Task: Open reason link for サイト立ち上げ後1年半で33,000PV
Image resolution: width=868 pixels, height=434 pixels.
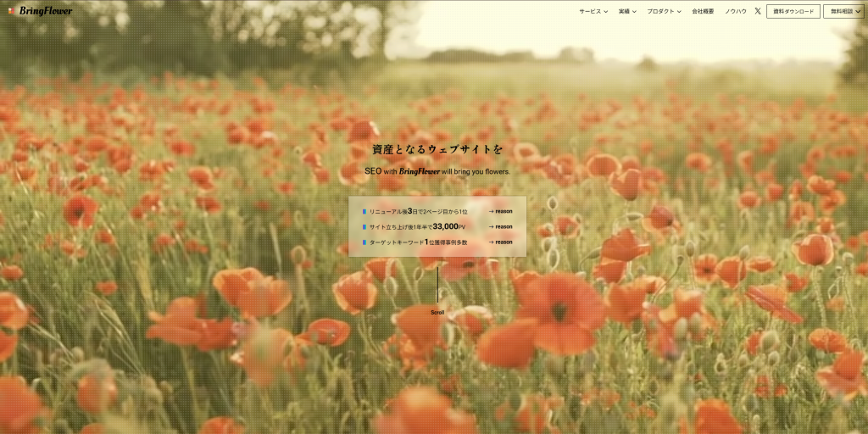Action: coord(500,226)
